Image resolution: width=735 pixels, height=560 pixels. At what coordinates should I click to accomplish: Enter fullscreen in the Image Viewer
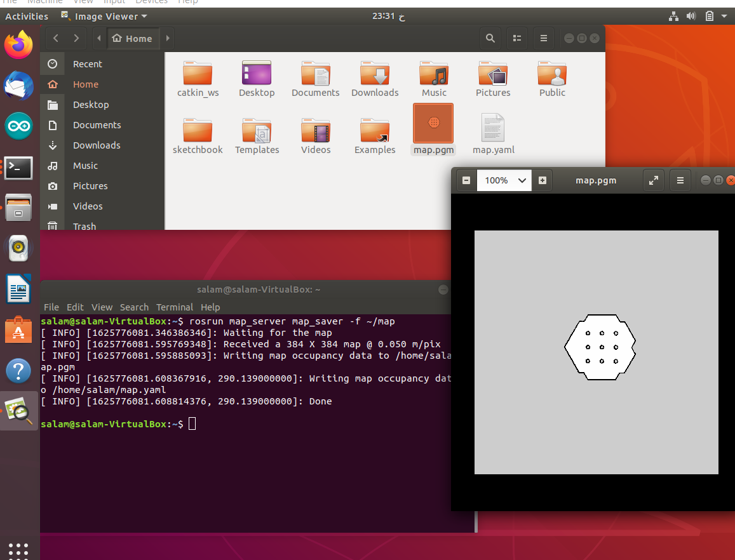coord(654,180)
